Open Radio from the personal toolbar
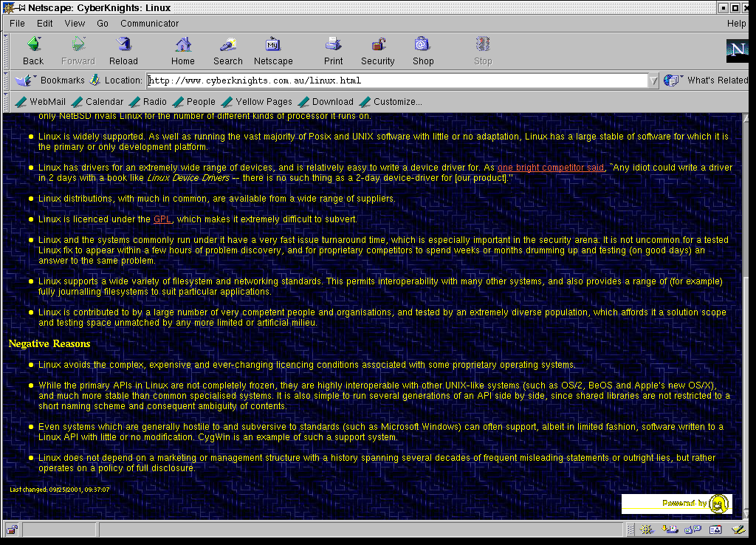 [148, 102]
